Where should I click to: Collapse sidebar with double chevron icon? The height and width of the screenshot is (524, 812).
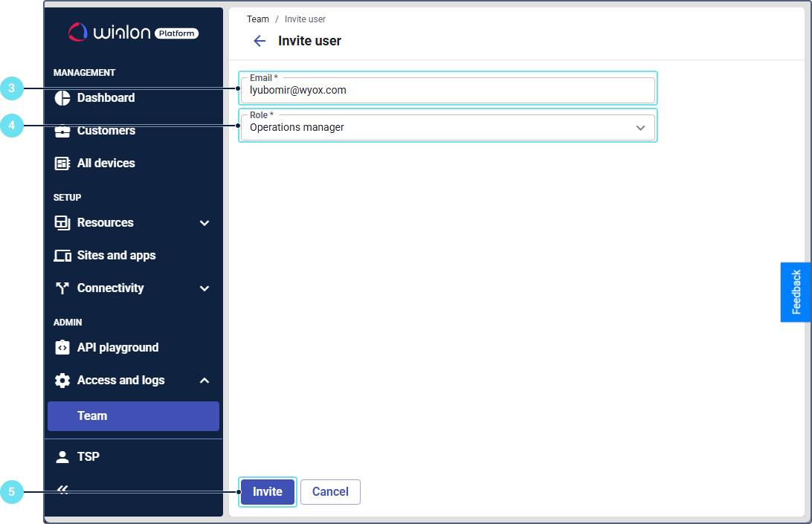(62, 489)
